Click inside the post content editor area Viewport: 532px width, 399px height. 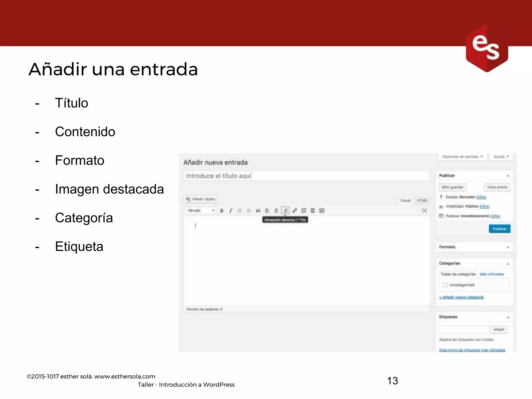[x=307, y=261]
